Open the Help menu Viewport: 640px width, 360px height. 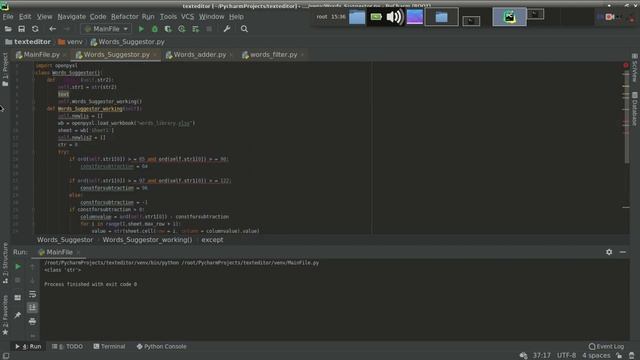click(236, 17)
